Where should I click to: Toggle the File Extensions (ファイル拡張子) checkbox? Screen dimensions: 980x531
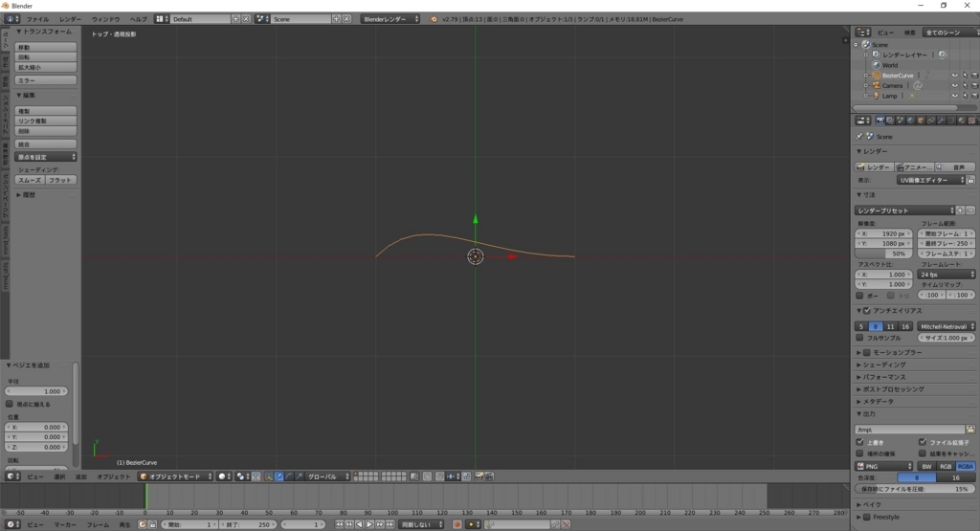pos(923,442)
